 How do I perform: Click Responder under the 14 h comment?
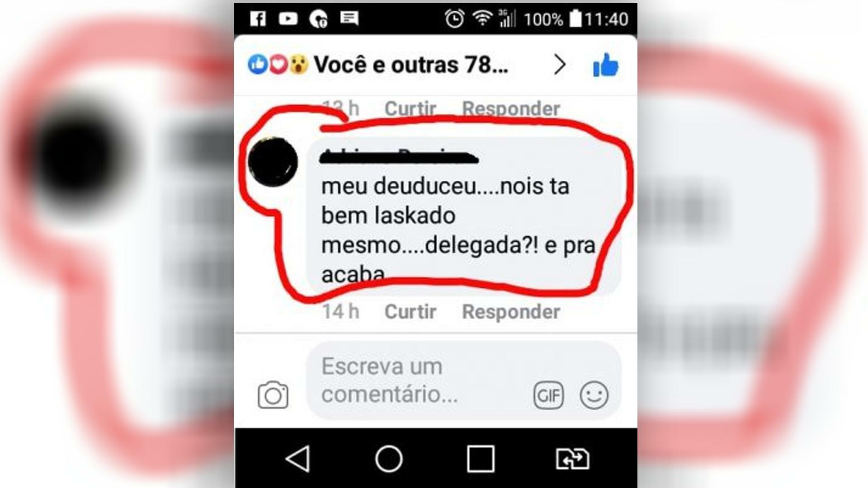point(511,312)
